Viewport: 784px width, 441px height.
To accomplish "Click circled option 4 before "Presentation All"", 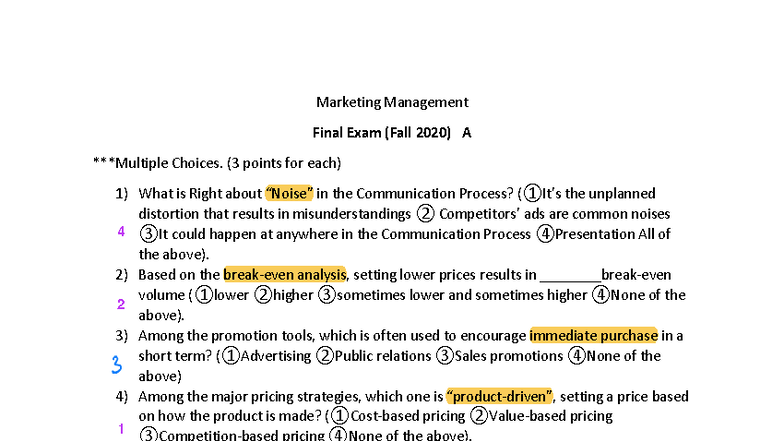I will [545, 234].
